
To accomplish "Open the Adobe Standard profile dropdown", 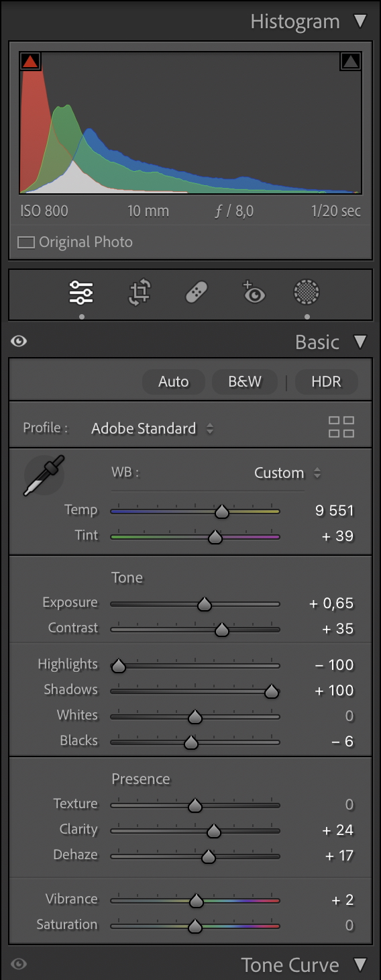I will pos(152,428).
